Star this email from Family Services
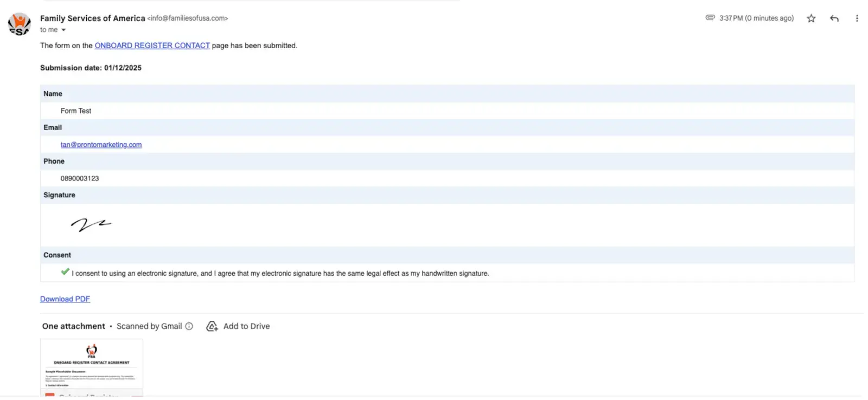The image size is (868, 400). pos(811,18)
